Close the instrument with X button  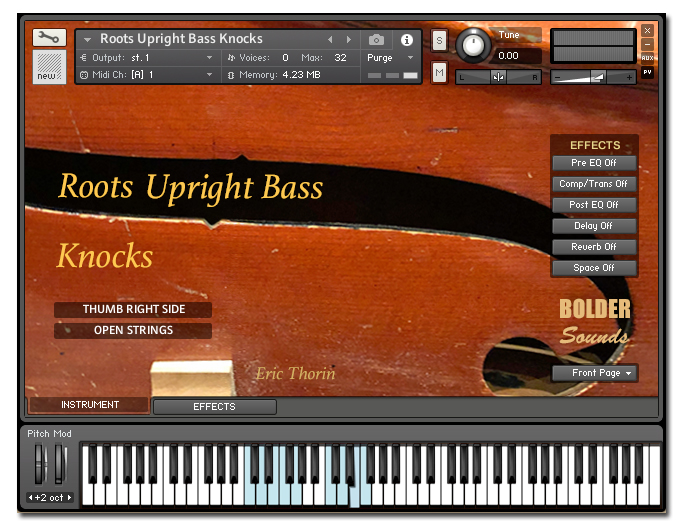point(647,30)
